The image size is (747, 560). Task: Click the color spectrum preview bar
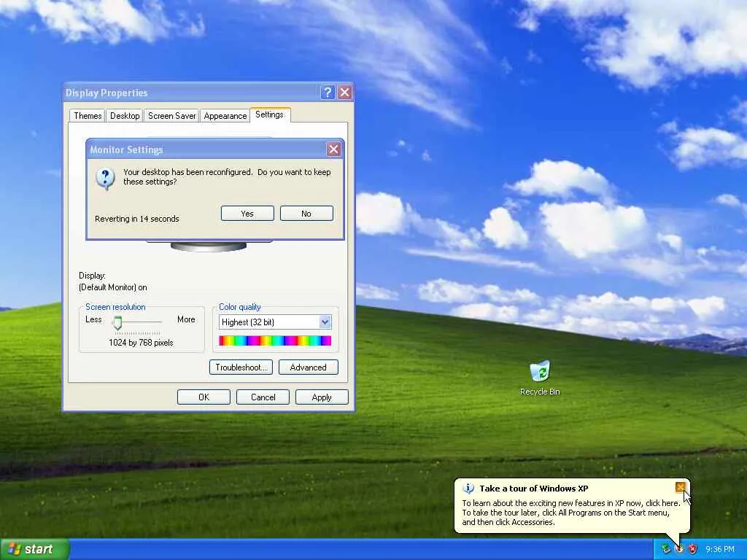(275, 341)
